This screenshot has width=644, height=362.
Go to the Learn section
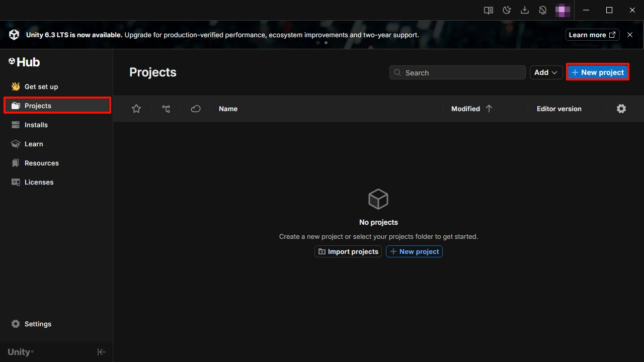point(34,144)
